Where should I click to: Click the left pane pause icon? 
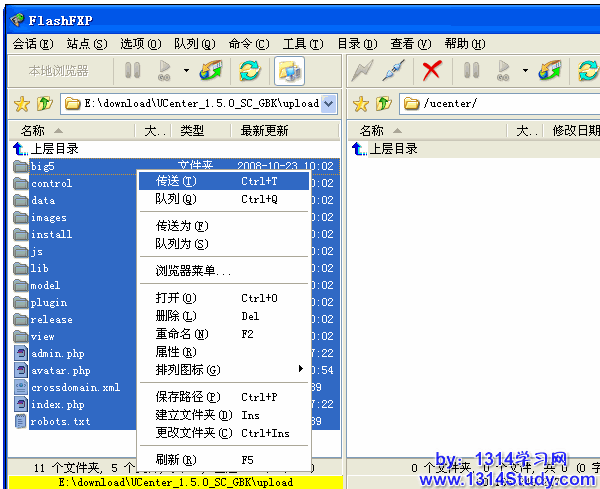click(x=132, y=71)
